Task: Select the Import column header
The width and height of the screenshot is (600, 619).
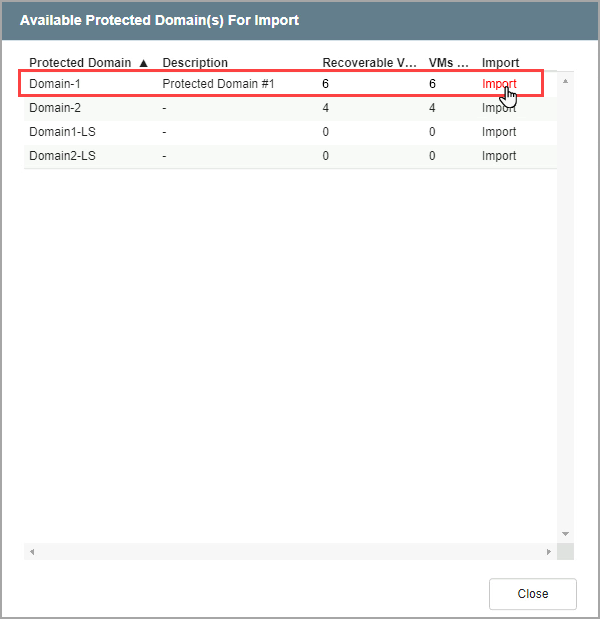Action: [500, 63]
